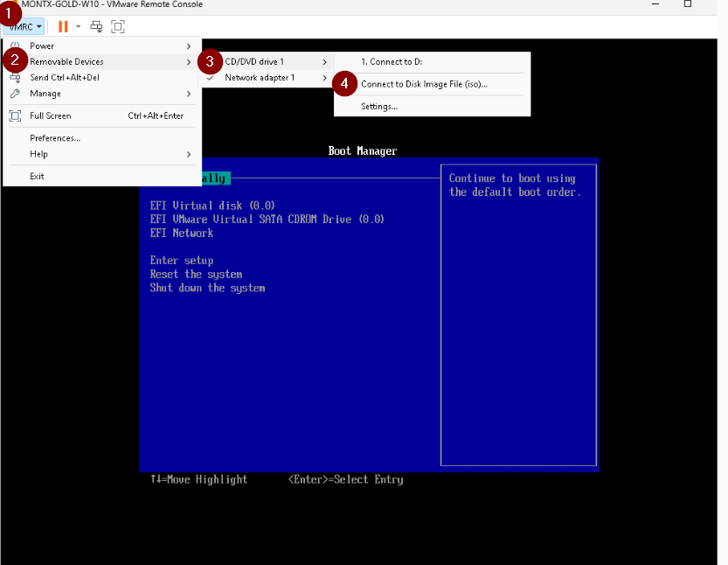Choose Connect to Disk Image File (iso)
The width and height of the screenshot is (728, 565).
(x=424, y=85)
